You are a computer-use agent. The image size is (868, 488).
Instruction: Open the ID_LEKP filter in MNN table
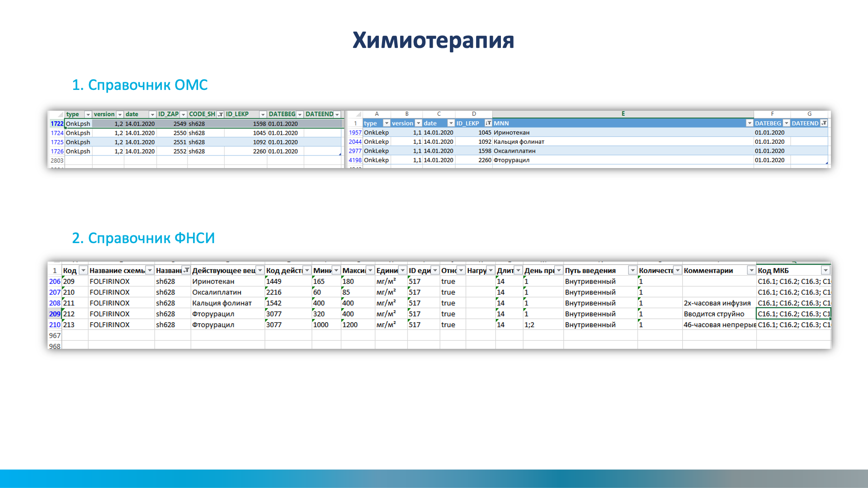(488, 123)
